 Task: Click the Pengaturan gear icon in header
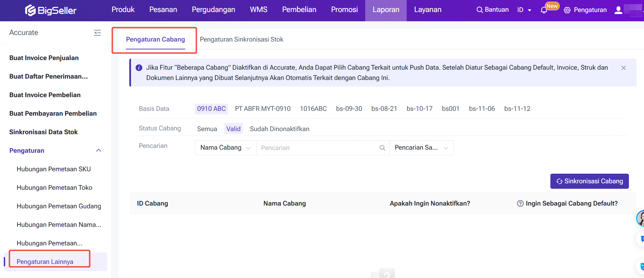pos(567,10)
